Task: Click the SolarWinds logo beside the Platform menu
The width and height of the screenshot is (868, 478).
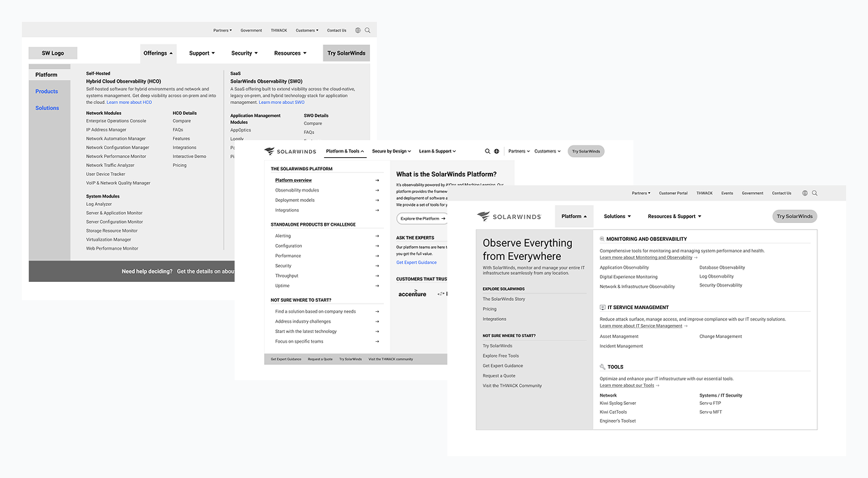Action: pos(509,216)
